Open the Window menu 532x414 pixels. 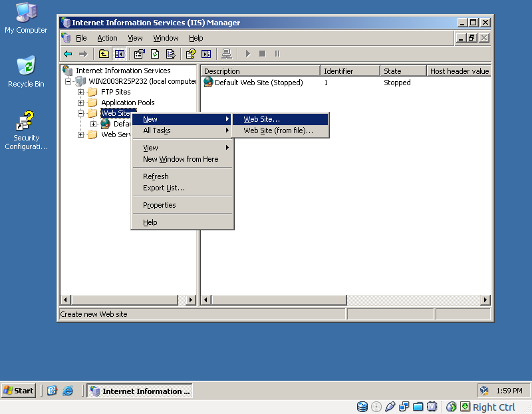click(166, 38)
